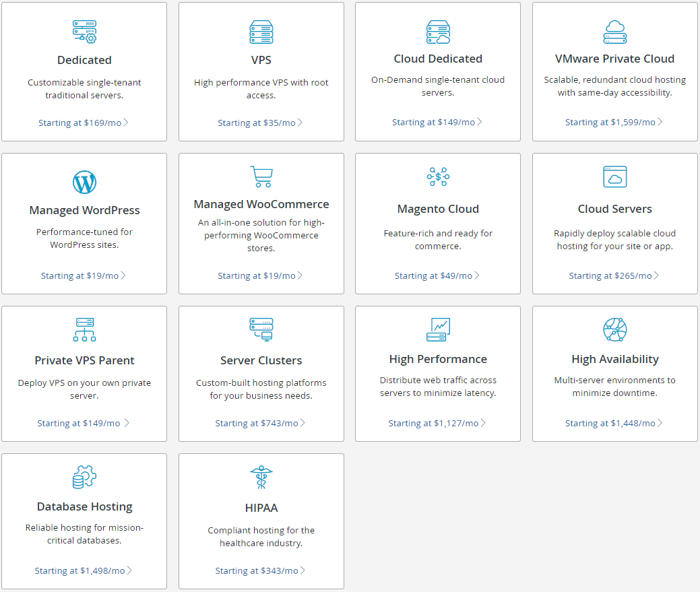The width and height of the screenshot is (700, 592).
Task: Select the VMware Private Cloud heading
Action: click(x=614, y=59)
